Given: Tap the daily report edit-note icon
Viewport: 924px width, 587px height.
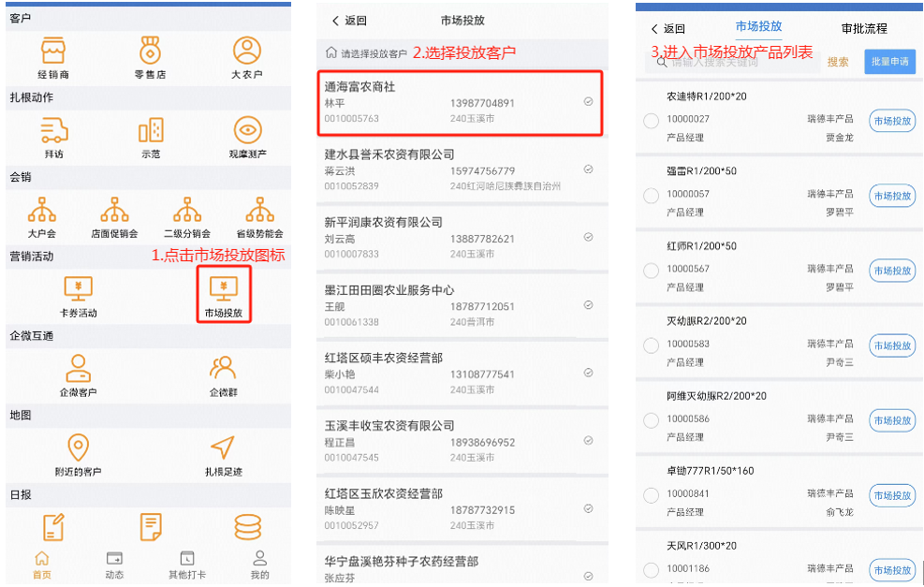Looking at the screenshot, I should (x=53, y=527).
